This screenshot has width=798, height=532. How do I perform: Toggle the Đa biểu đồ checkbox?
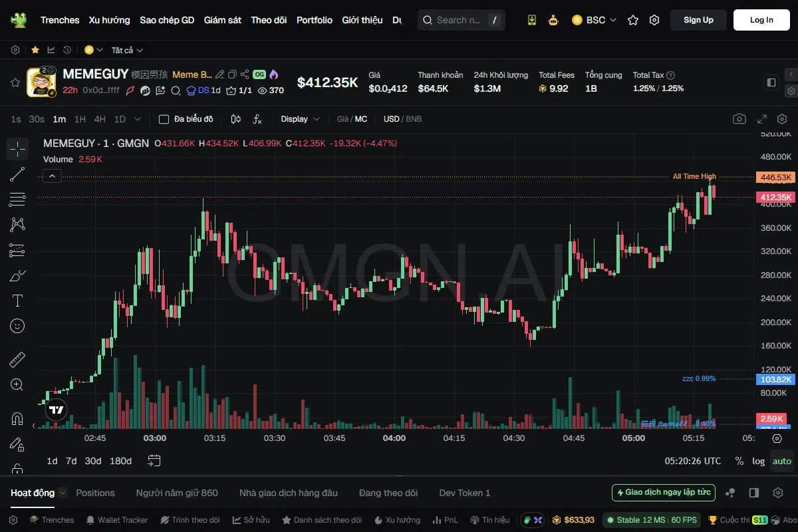164,119
